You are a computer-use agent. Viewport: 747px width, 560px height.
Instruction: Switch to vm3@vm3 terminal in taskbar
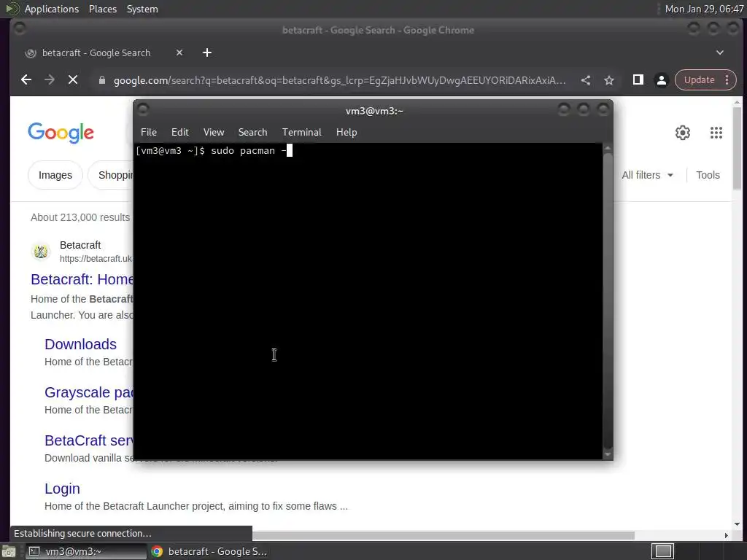pos(86,551)
